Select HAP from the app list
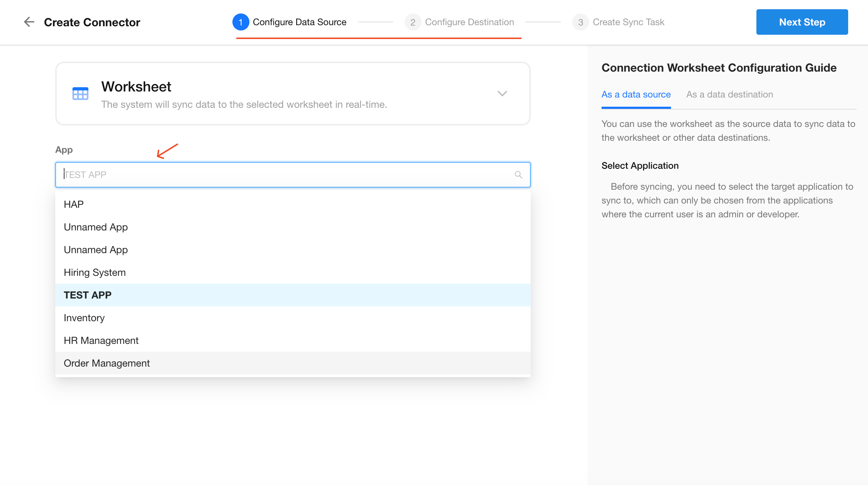Screen dimensions: 868x485 [74, 204]
